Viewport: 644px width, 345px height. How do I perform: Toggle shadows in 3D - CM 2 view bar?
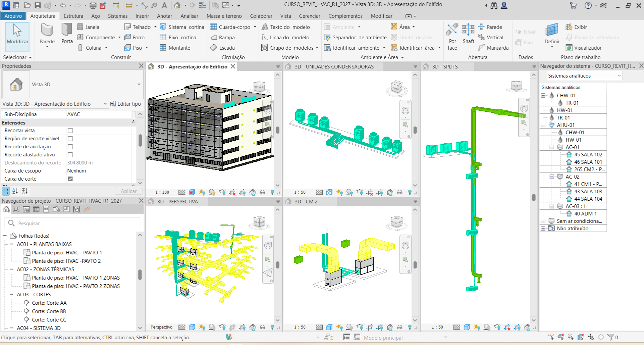coord(349,327)
